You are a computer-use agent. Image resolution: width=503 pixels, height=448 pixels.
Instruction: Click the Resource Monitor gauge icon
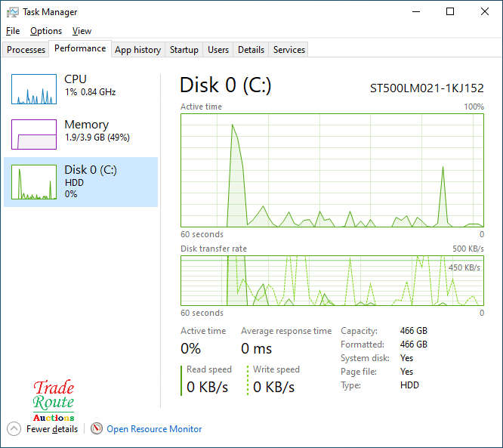point(97,428)
